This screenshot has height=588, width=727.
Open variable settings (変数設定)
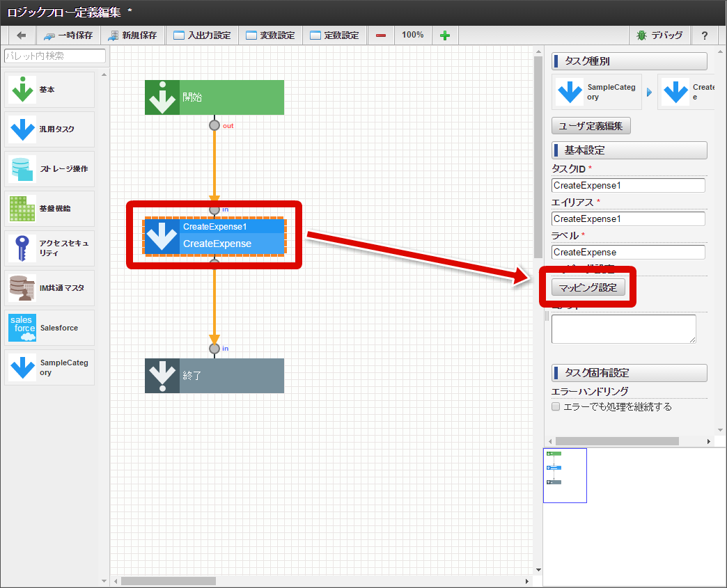(x=270, y=35)
